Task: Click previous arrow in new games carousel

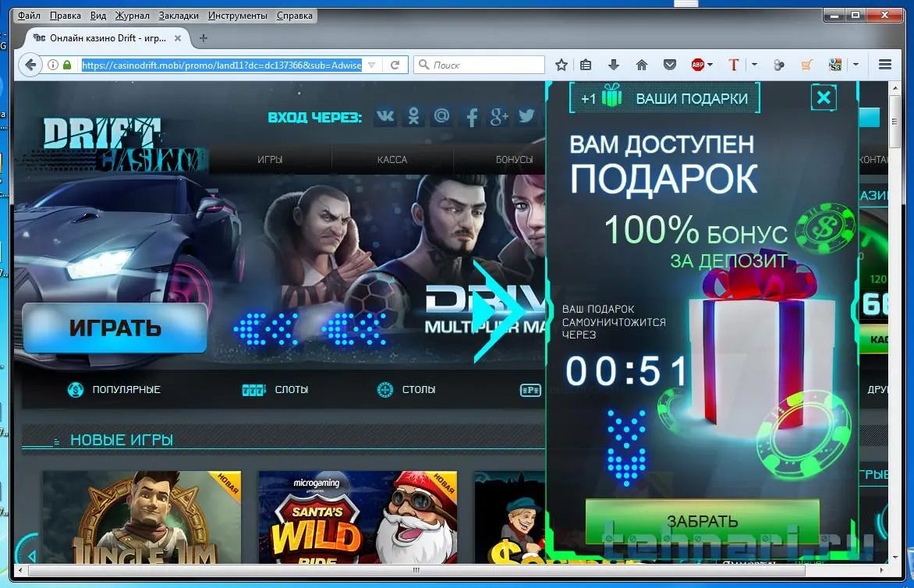Action: pos(30,554)
